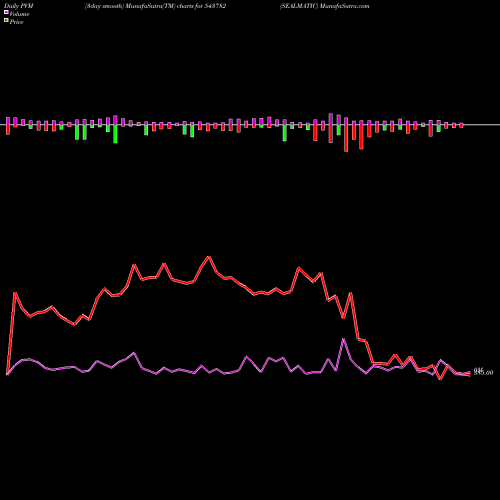Click the 'Daily PVM' chart title
This screenshot has width=500, height=500.
pyautogui.click(x=19, y=6)
